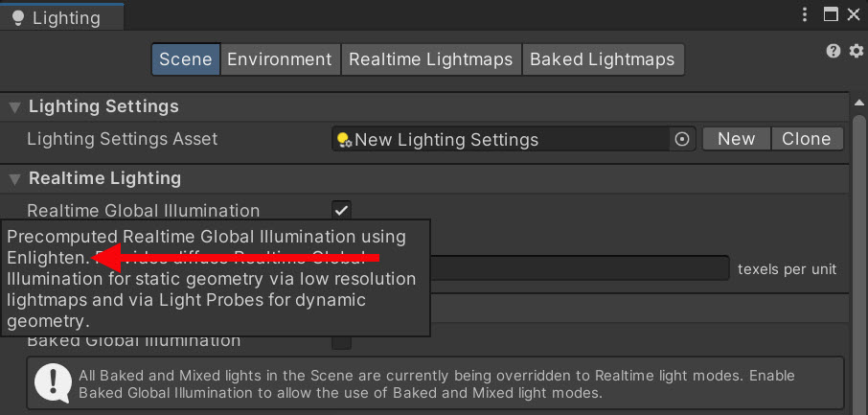Click the scrollbar up arrow
Screen dimensions: 868x415
tap(858, 104)
